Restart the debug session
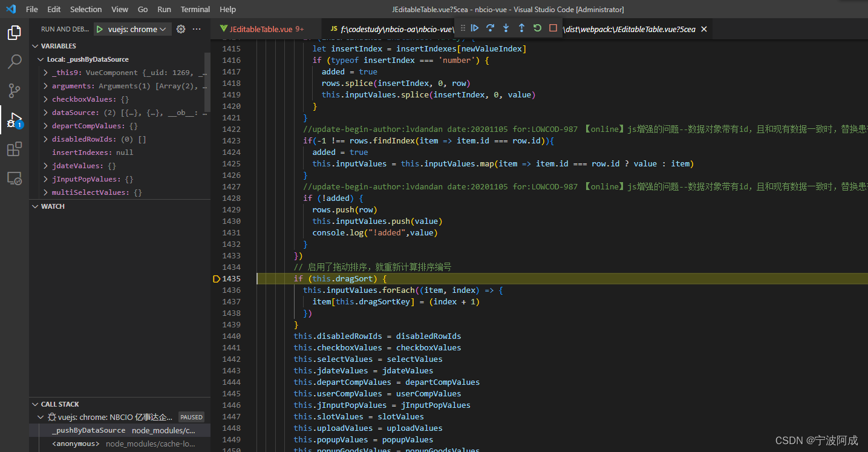This screenshot has height=452, width=868. 537,28
